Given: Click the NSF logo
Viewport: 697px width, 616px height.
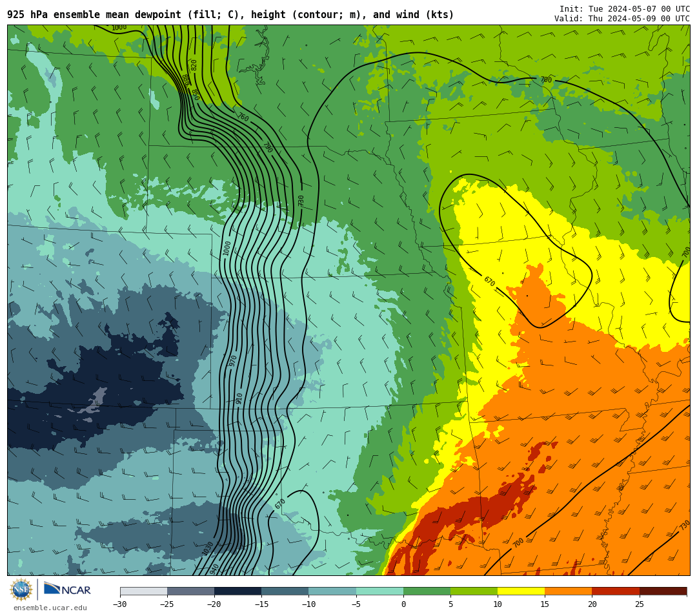Looking at the screenshot, I should point(21,590).
